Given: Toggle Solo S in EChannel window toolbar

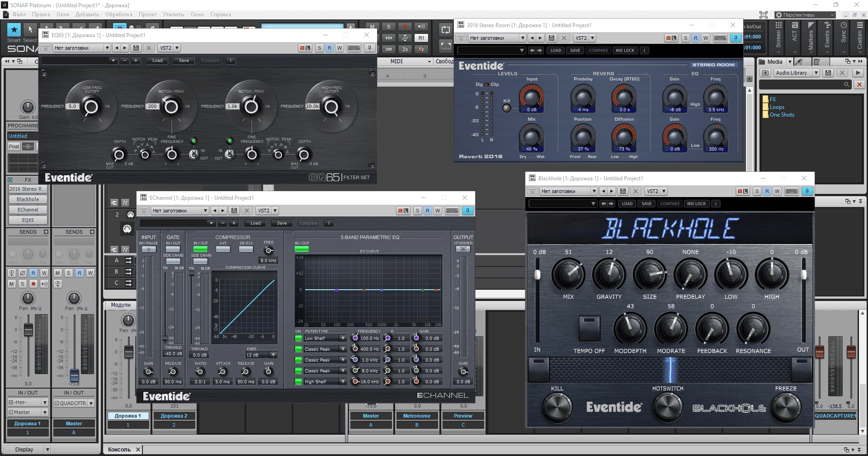Looking at the screenshot, I should (x=418, y=211).
